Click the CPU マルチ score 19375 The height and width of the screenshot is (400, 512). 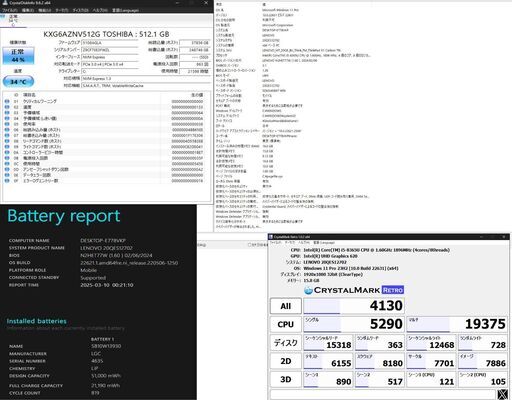pos(457,324)
